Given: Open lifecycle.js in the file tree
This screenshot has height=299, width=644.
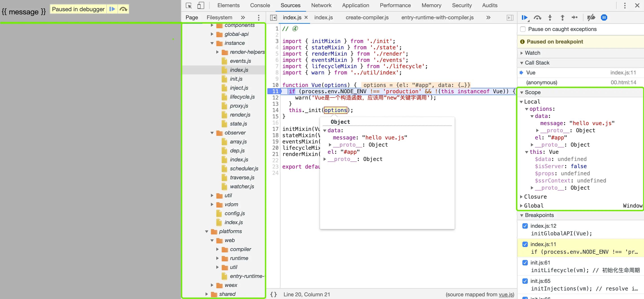Looking at the screenshot, I should [242, 97].
